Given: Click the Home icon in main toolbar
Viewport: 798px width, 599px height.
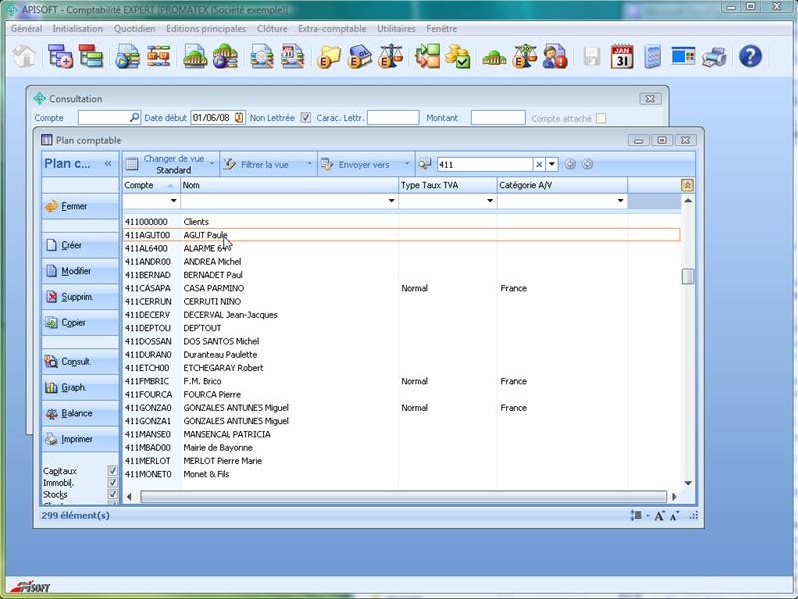Looking at the screenshot, I should (24, 56).
